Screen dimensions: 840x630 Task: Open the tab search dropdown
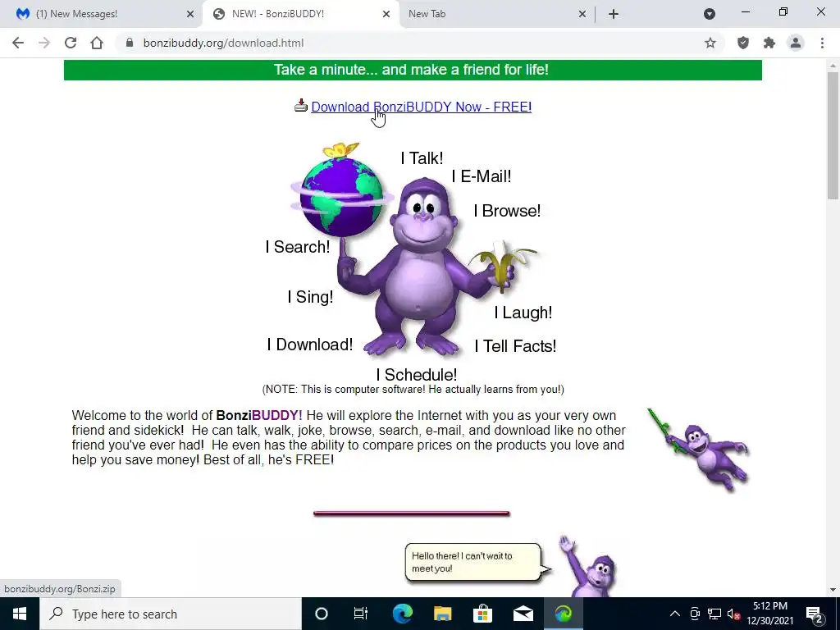point(710,14)
